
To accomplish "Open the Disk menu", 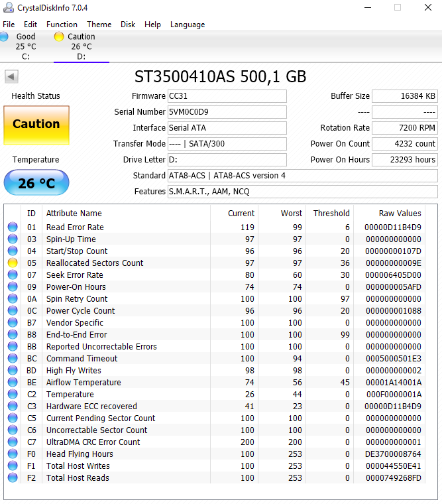I will (128, 25).
